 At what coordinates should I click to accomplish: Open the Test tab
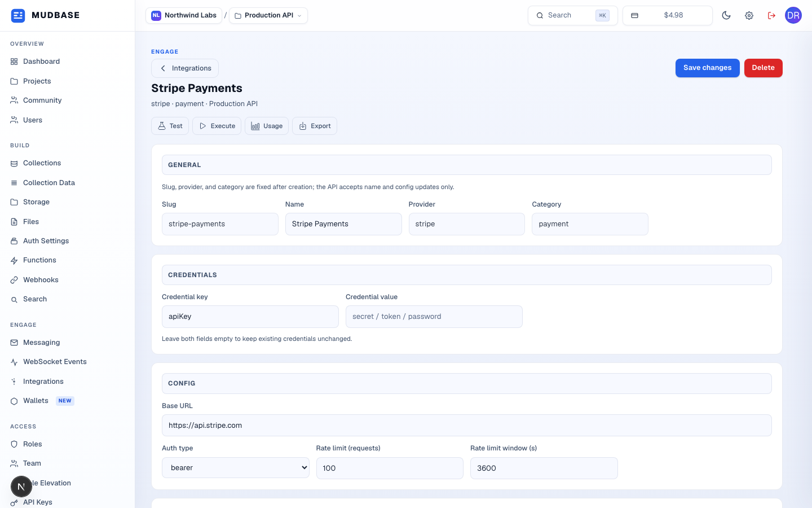170,126
